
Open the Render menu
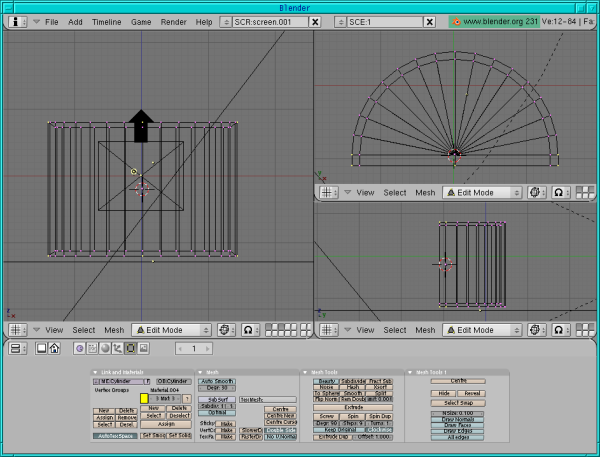pyautogui.click(x=173, y=21)
